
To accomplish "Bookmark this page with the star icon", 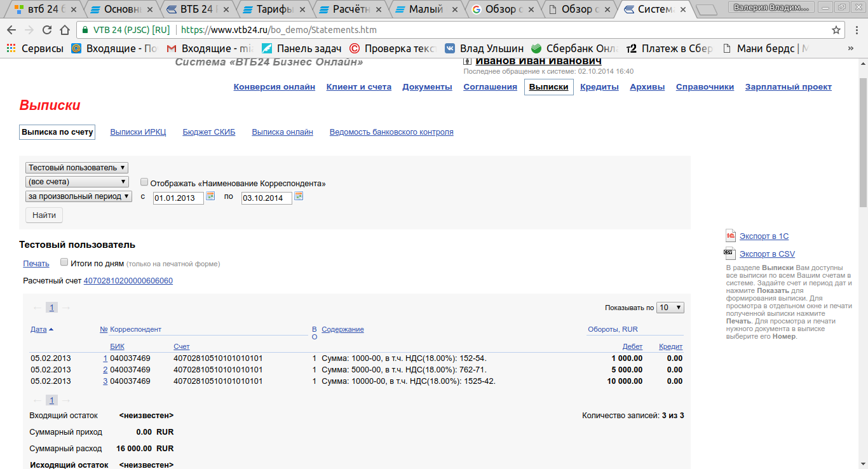I will point(836,30).
